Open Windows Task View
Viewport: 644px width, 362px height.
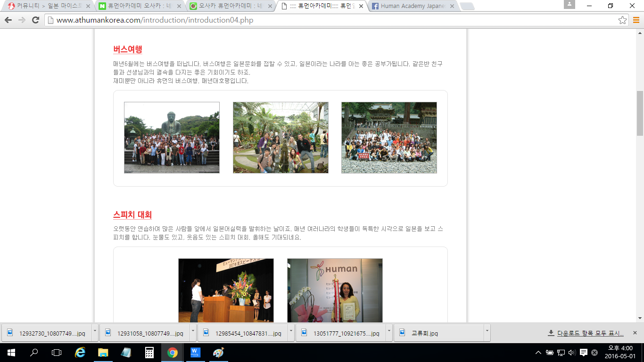pos(57,353)
